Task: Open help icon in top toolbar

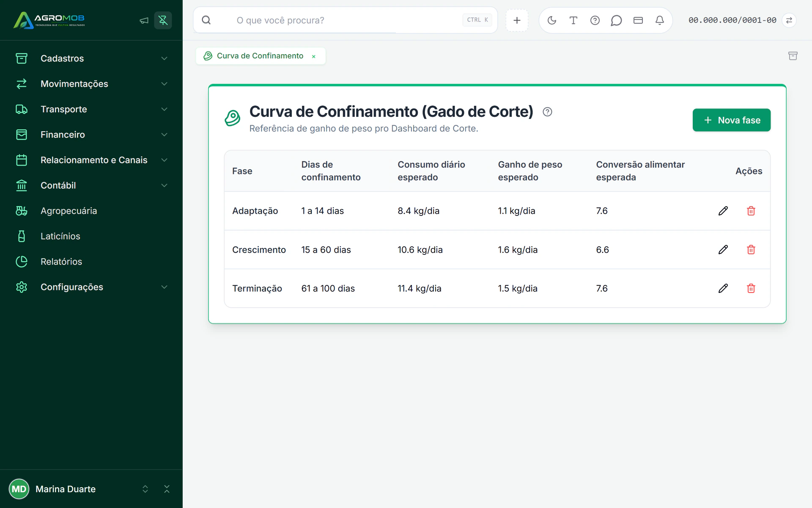Action: click(595, 20)
